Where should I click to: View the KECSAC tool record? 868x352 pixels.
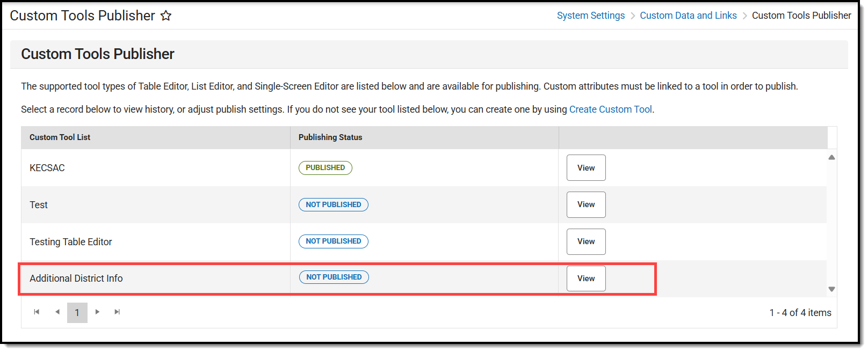point(585,168)
